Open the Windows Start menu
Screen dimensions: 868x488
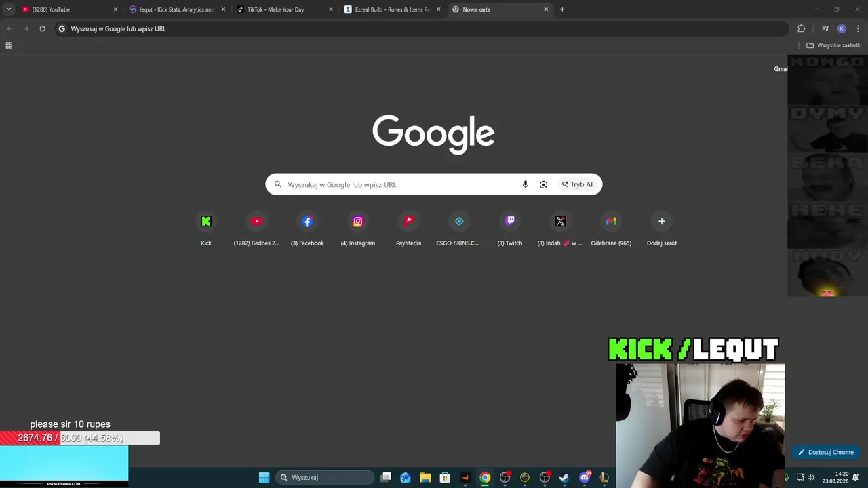pyautogui.click(x=264, y=477)
